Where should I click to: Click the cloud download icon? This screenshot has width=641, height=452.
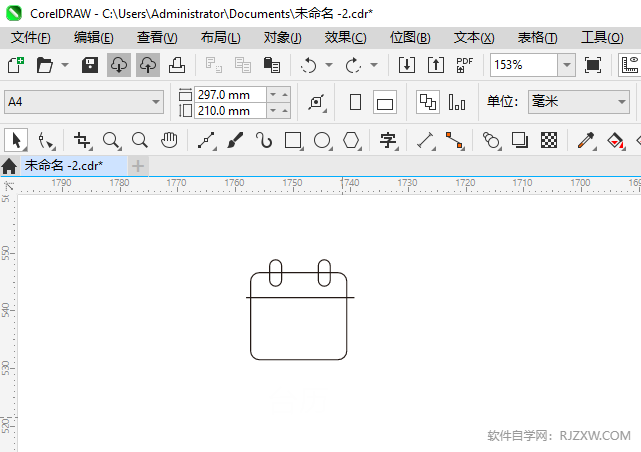(x=119, y=65)
